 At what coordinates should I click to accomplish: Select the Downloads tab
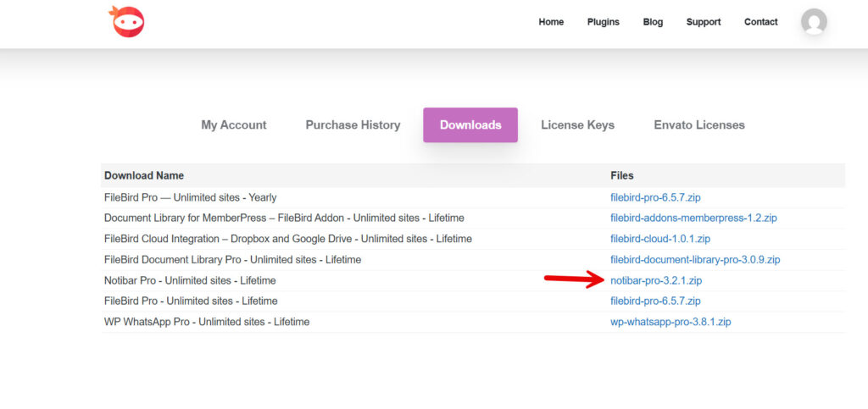point(470,125)
